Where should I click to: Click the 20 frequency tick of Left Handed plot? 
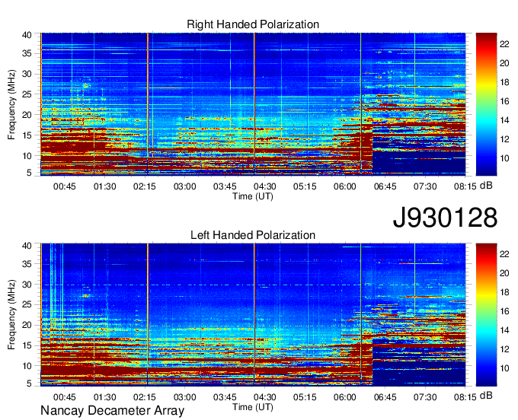[27, 325]
